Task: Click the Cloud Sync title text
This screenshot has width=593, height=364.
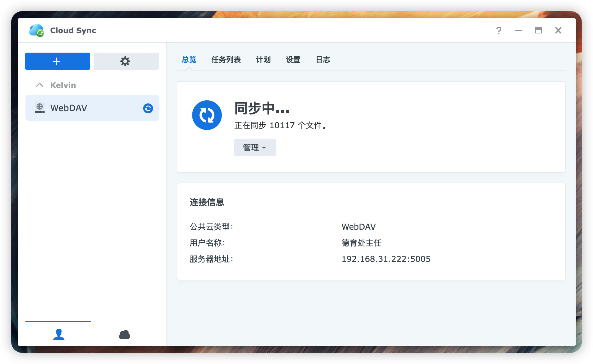Action: (x=73, y=30)
